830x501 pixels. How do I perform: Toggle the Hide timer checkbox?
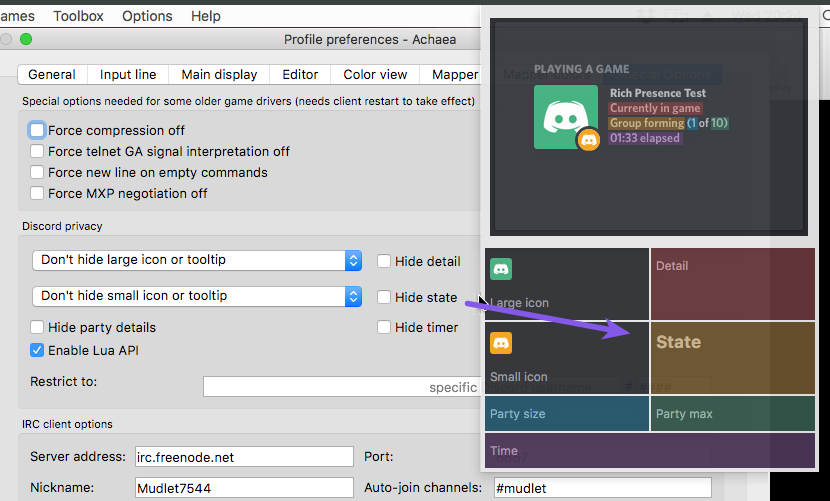(x=384, y=327)
